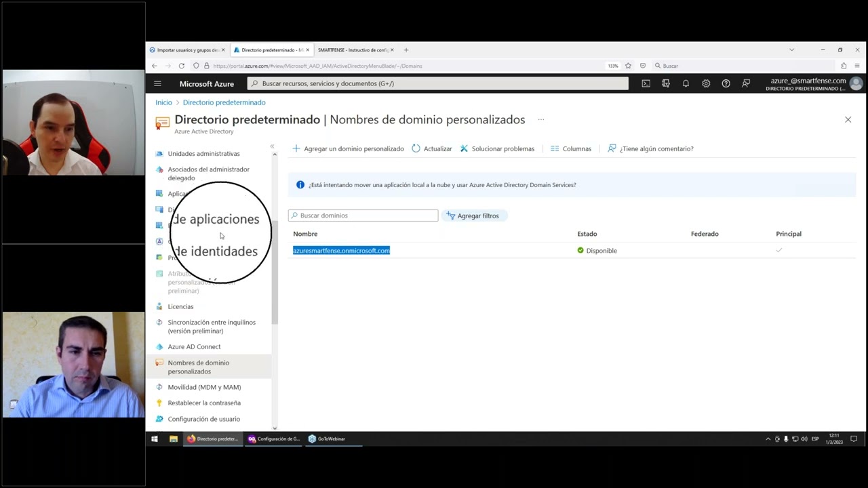Open the browser extensions icon

(x=844, y=66)
